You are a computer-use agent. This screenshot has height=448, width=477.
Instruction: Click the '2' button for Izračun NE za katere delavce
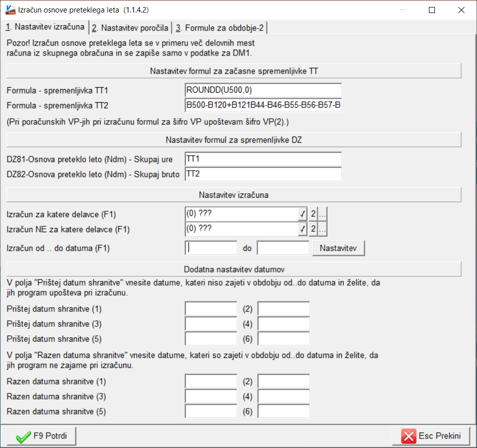(313, 229)
